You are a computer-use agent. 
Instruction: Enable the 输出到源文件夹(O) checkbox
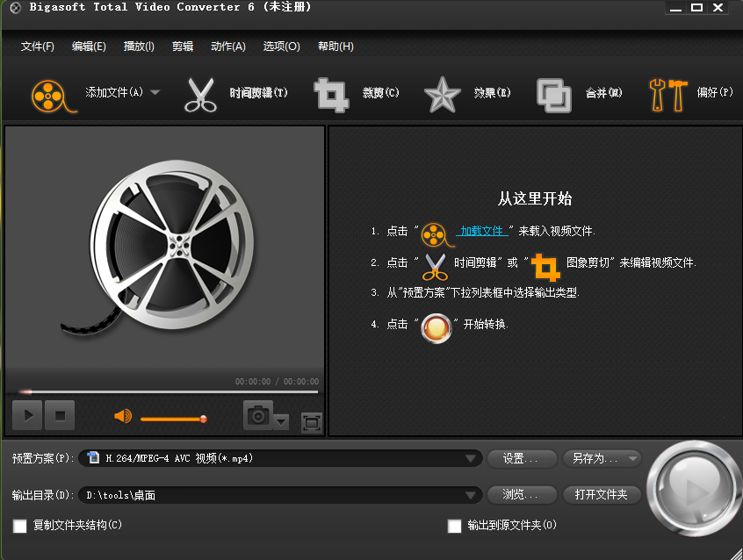(x=454, y=526)
